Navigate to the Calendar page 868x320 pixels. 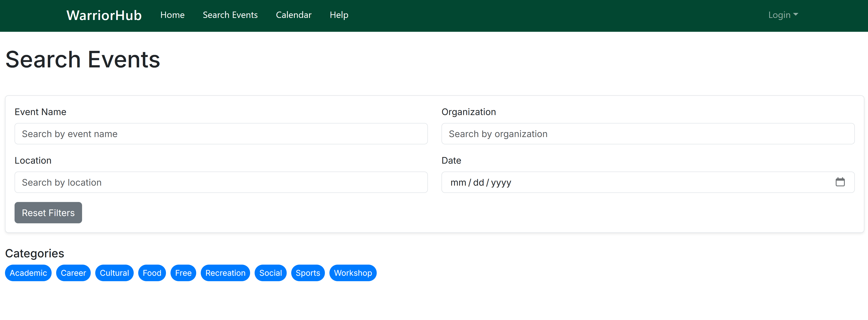[x=294, y=15]
